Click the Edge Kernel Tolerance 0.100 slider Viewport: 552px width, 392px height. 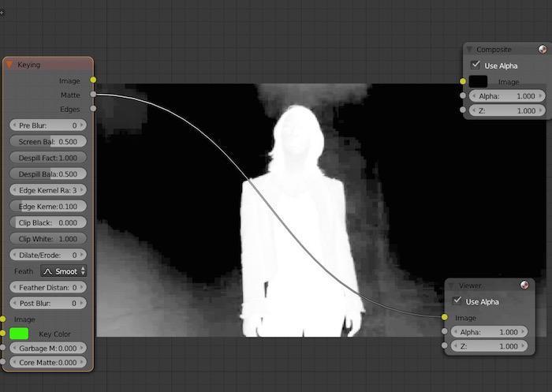tap(48, 207)
